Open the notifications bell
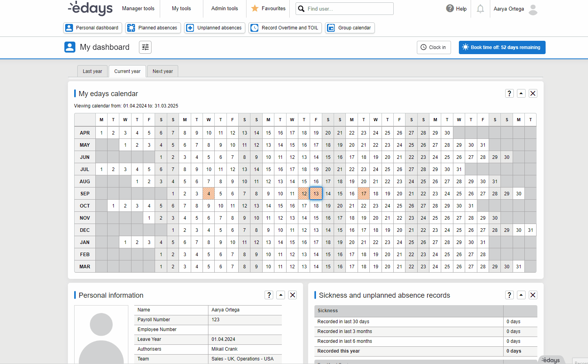This screenshot has width=588, height=364. 480,9
